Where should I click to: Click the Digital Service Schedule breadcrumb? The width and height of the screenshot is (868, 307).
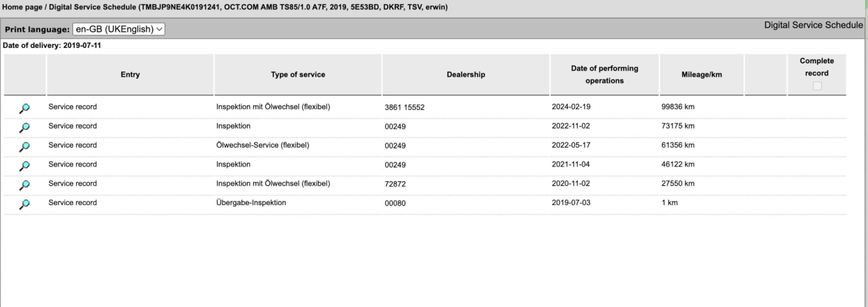[92, 7]
